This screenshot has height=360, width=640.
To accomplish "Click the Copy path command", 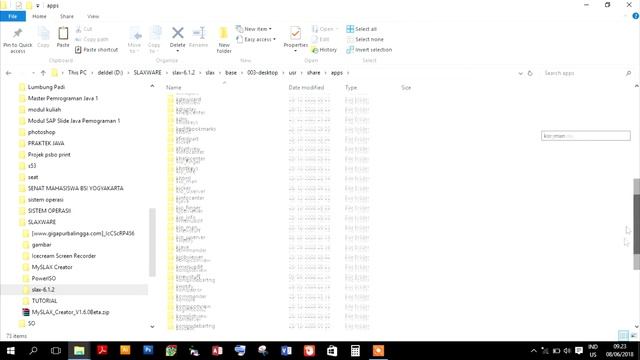I will click(x=92, y=39).
